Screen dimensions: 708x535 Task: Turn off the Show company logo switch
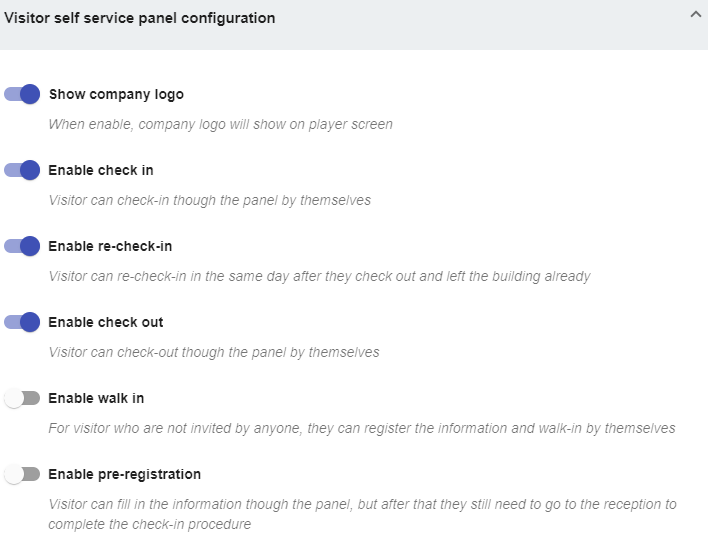coord(22,94)
